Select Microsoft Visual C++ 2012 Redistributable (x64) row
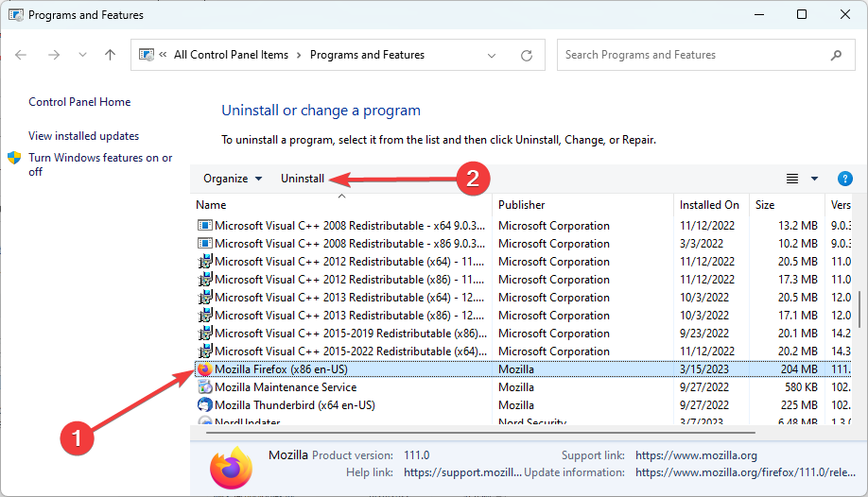 point(523,261)
